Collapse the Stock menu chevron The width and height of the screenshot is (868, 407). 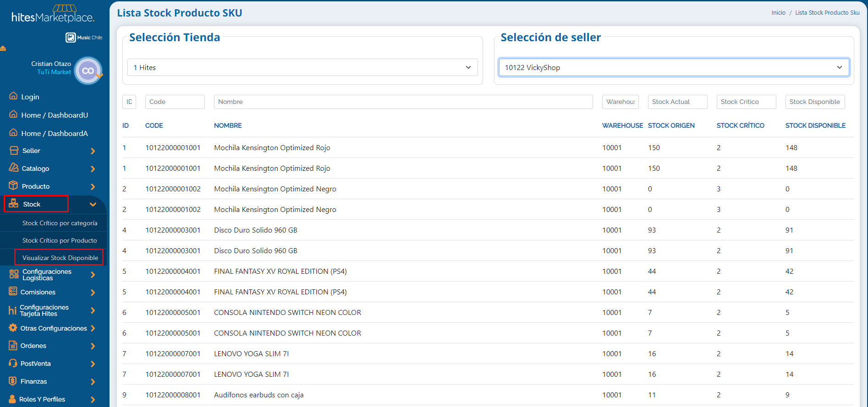pyautogui.click(x=93, y=205)
